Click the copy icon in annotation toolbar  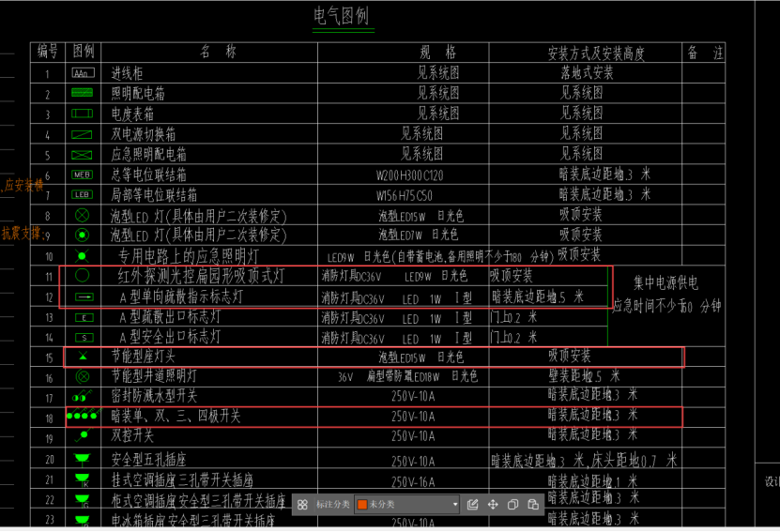pyautogui.click(x=512, y=505)
